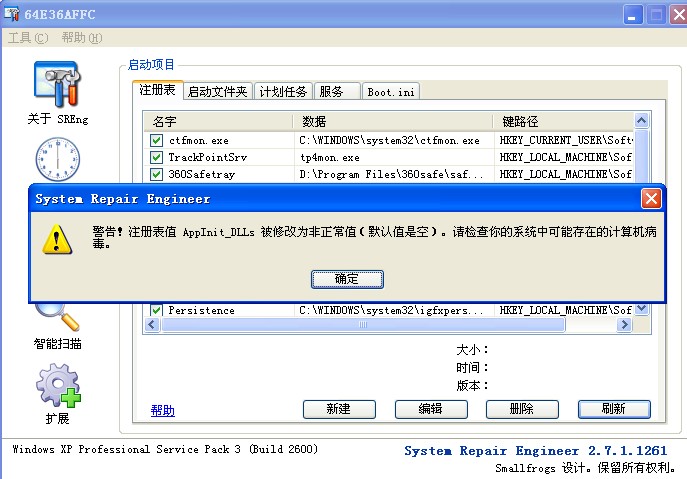The width and height of the screenshot is (687, 479).
Task: Select the Persistence row name
Action: pos(201,310)
